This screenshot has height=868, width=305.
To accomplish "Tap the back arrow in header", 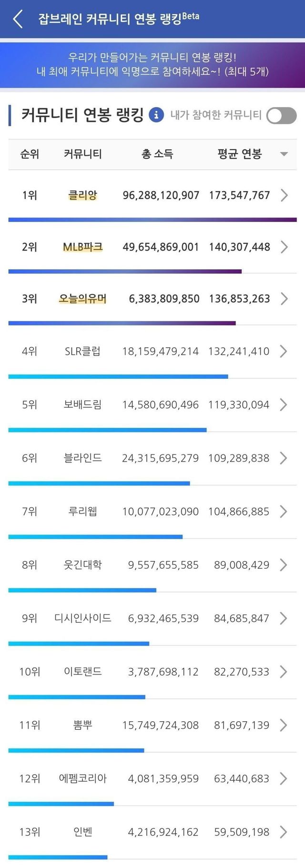I will 18,20.
